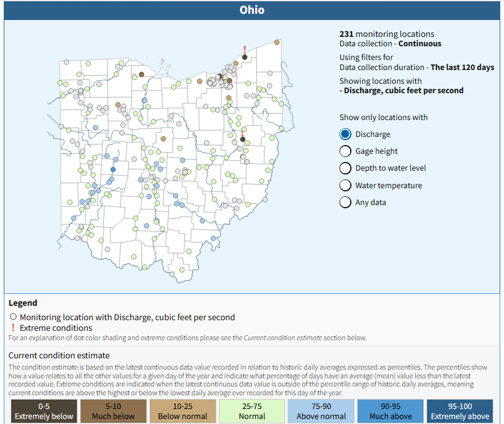Click the dark extreme-condition dot on Lake Erie shore
Image resolution: width=504 pixels, height=424 pixels.
click(244, 57)
